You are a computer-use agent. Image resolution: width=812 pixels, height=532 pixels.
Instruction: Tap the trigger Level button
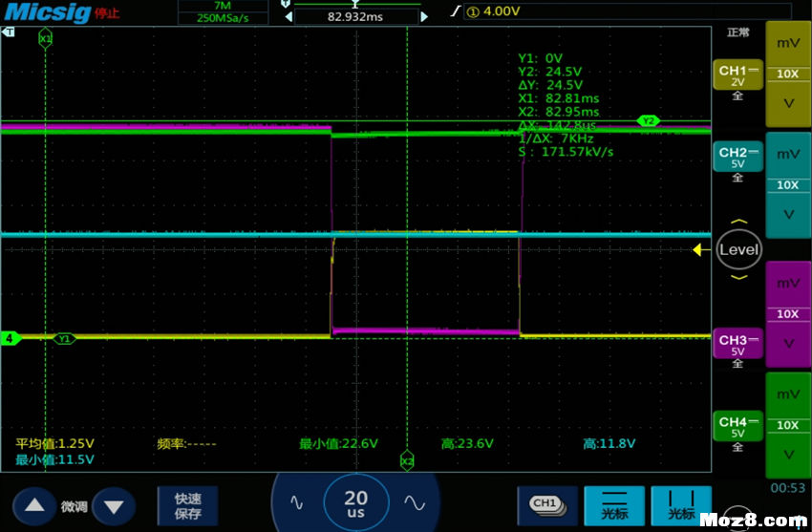(x=739, y=250)
